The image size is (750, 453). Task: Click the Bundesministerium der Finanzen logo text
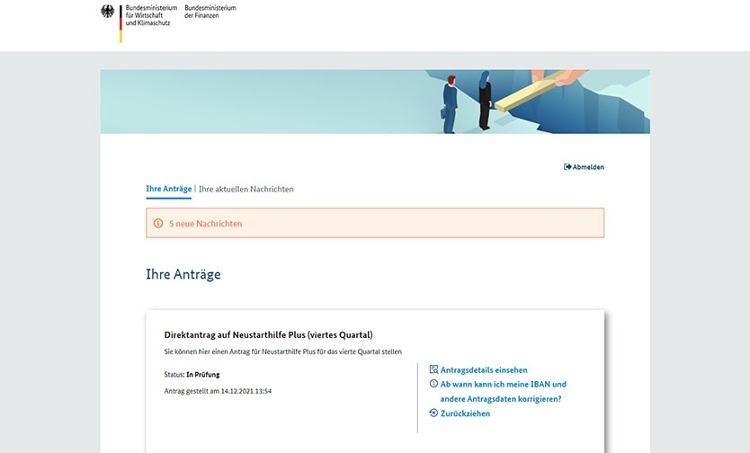tap(210, 11)
